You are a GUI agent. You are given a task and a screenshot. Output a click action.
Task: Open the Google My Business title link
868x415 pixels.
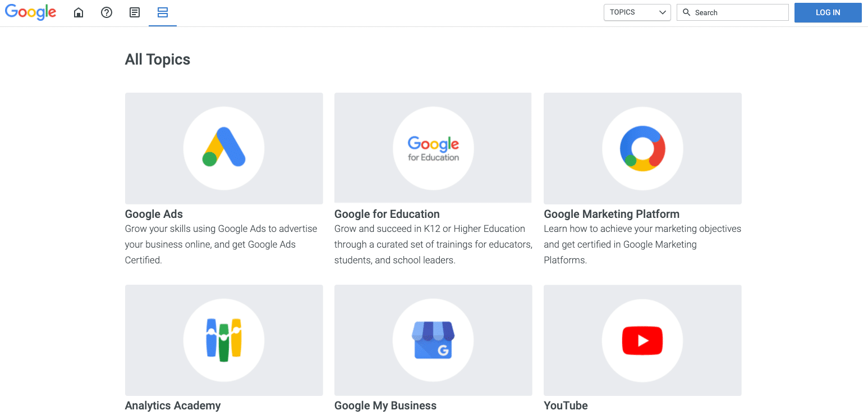385,405
